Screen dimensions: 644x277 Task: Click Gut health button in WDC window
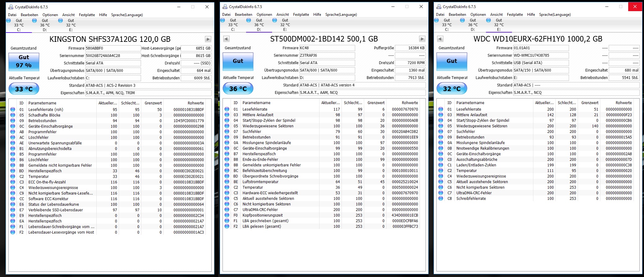(452, 61)
